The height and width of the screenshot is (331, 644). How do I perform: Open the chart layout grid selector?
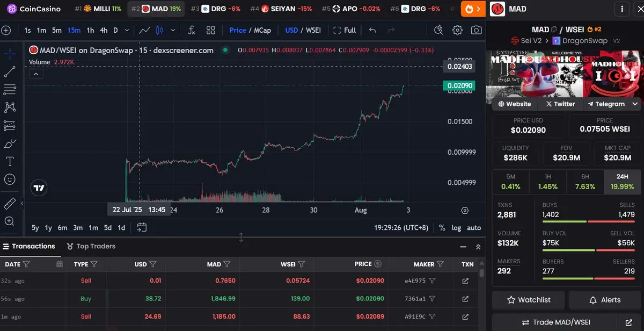[210, 30]
